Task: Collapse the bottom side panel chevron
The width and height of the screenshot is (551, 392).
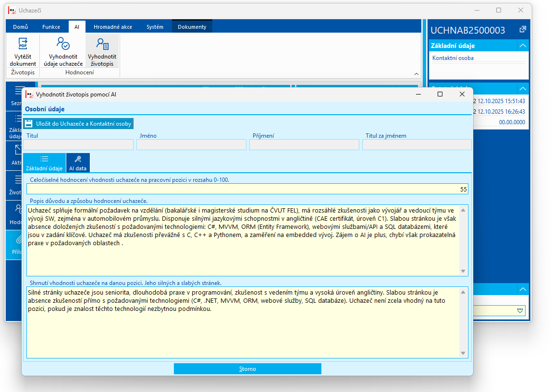Action: click(x=523, y=289)
